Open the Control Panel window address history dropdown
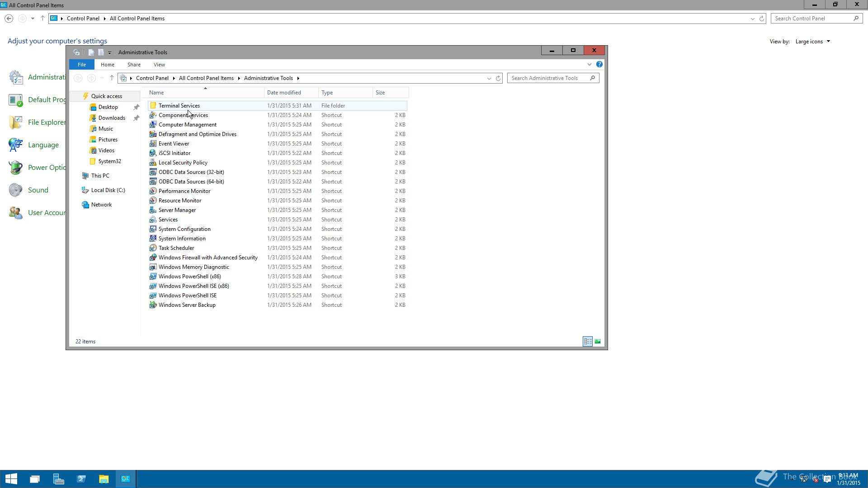 click(753, 19)
